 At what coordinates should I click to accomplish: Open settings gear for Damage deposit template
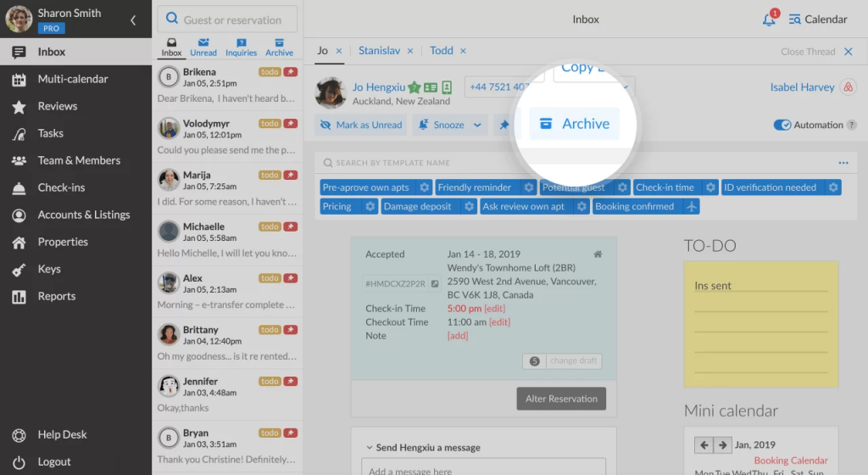coord(469,206)
